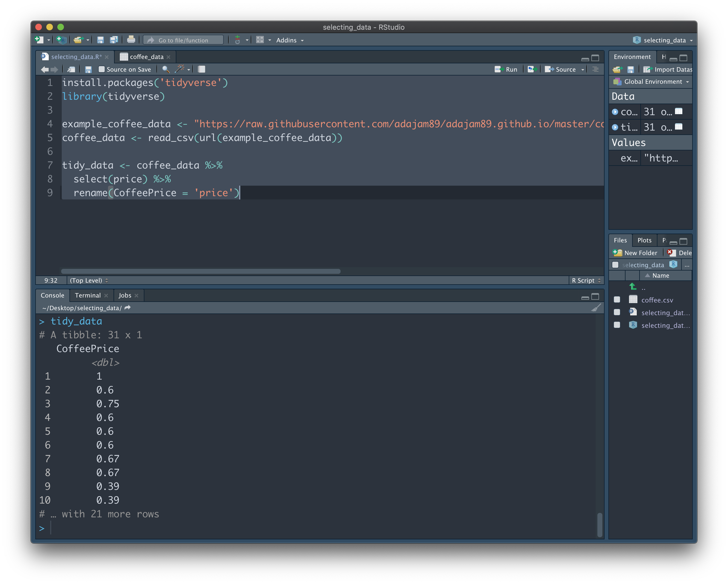Open the New File dropdown arrow
This screenshot has height=584, width=728.
click(48, 40)
